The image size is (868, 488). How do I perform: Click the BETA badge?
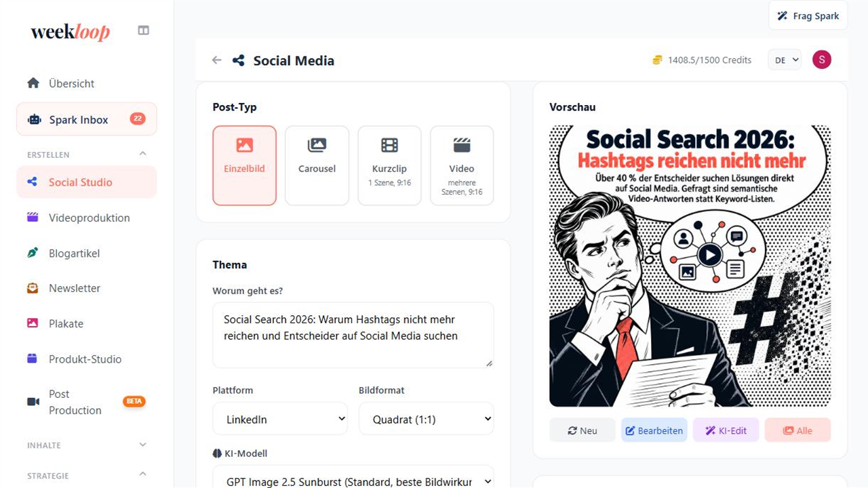point(134,401)
